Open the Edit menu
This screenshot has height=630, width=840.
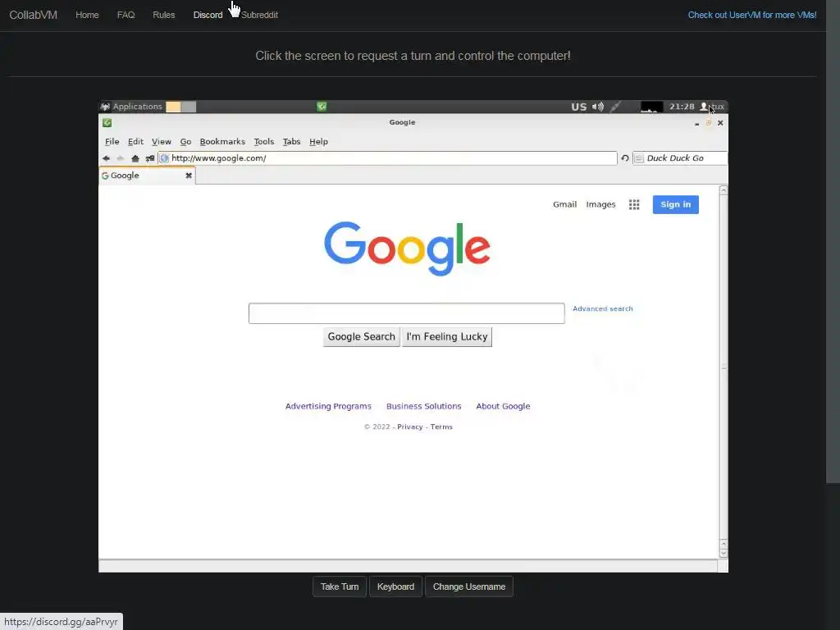[135, 141]
